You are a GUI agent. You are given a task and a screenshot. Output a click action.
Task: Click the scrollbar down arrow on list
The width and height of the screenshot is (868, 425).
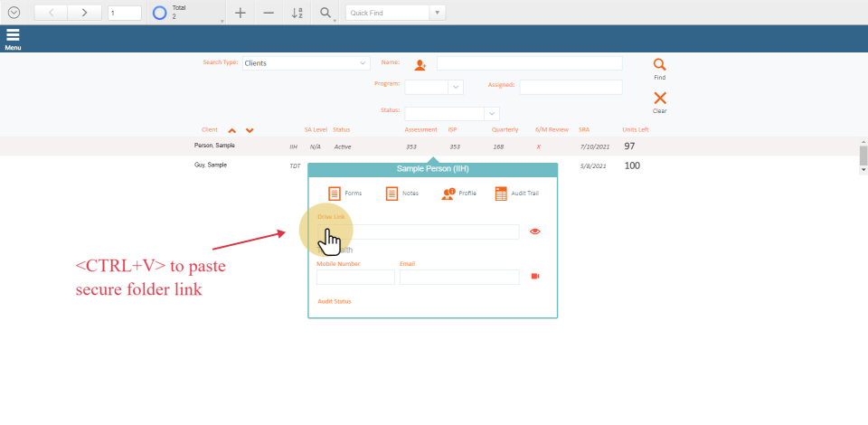(863, 169)
